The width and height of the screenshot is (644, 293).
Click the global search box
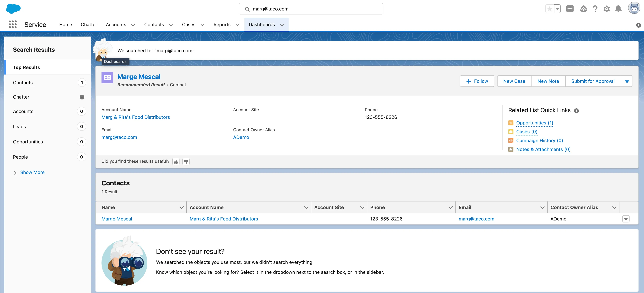(x=311, y=9)
